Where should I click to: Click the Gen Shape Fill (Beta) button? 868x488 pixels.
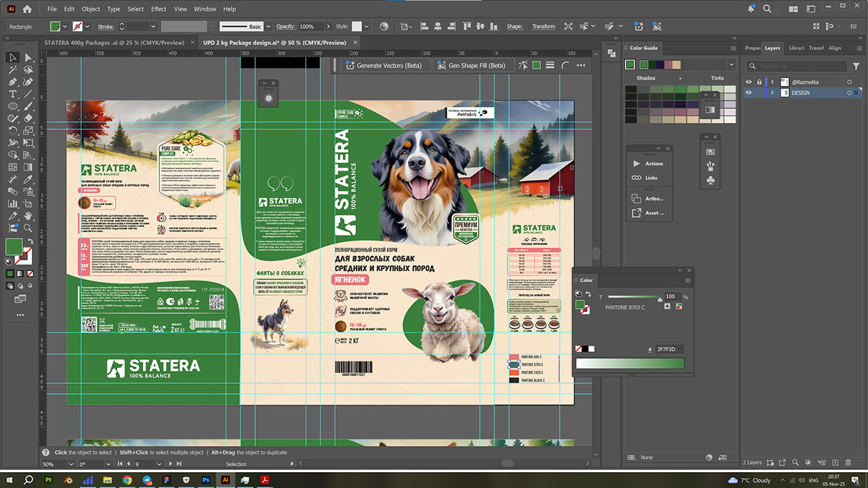[470, 65]
